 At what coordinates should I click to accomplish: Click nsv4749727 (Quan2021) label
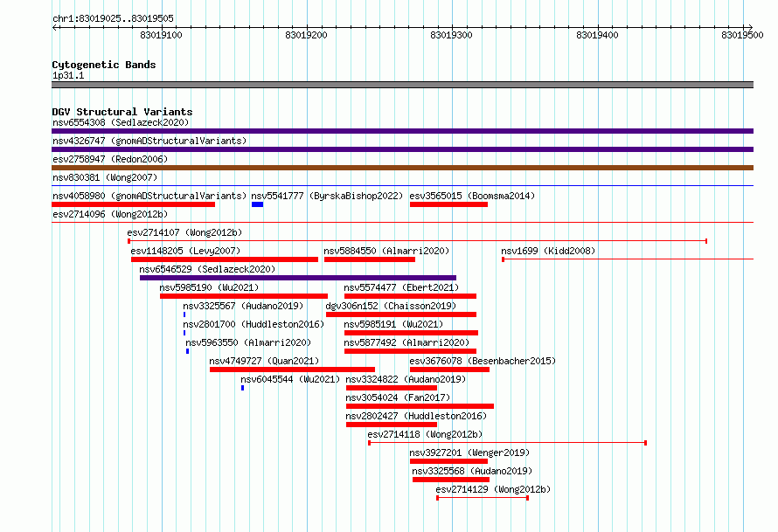[x=264, y=361]
